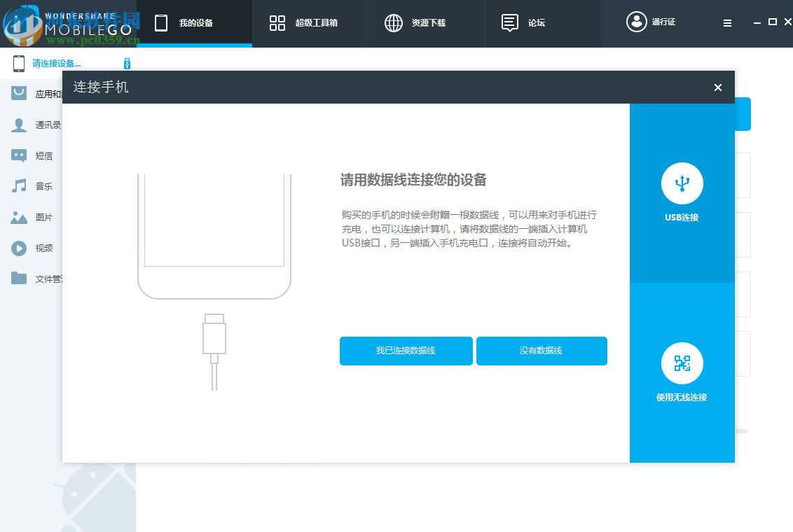Click the 没有数据线 button
Image resolution: width=793 pixels, height=532 pixels.
pyautogui.click(x=541, y=351)
